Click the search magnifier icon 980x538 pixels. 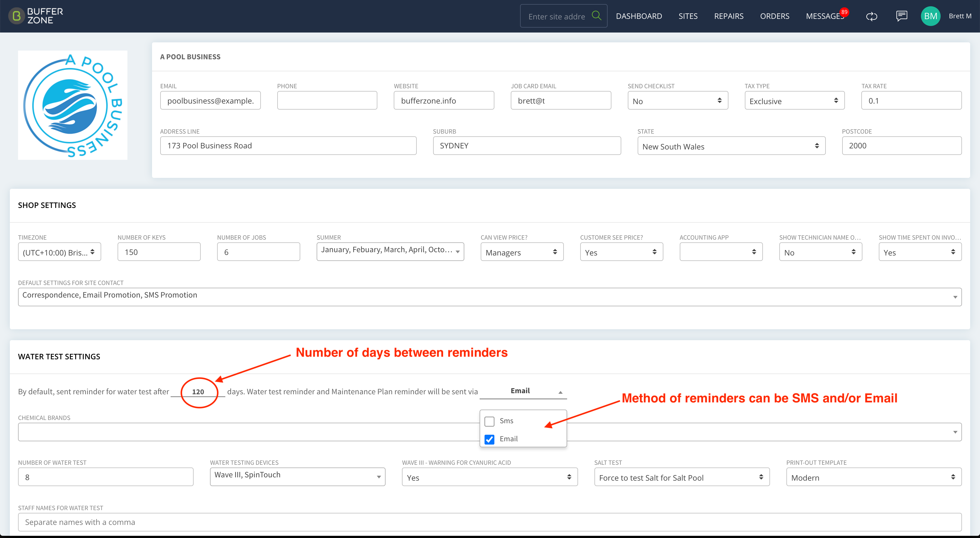[x=597, y=16]
